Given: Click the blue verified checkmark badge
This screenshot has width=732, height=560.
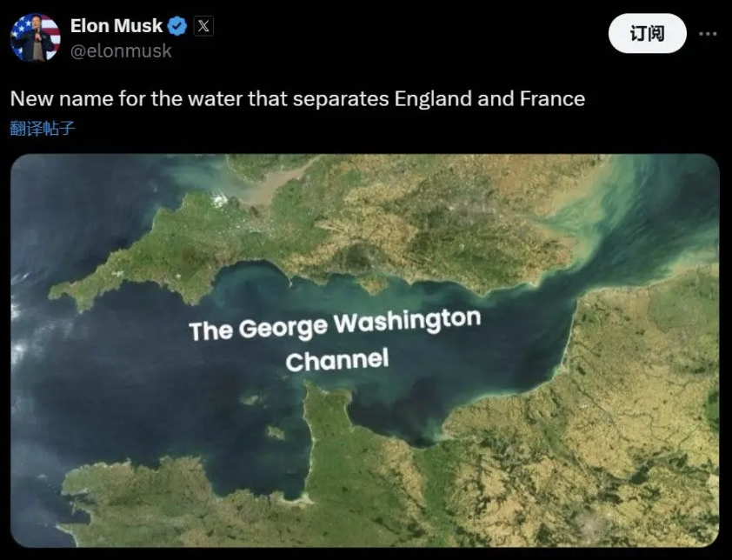Looking at the screenshot, I should 178,26.
